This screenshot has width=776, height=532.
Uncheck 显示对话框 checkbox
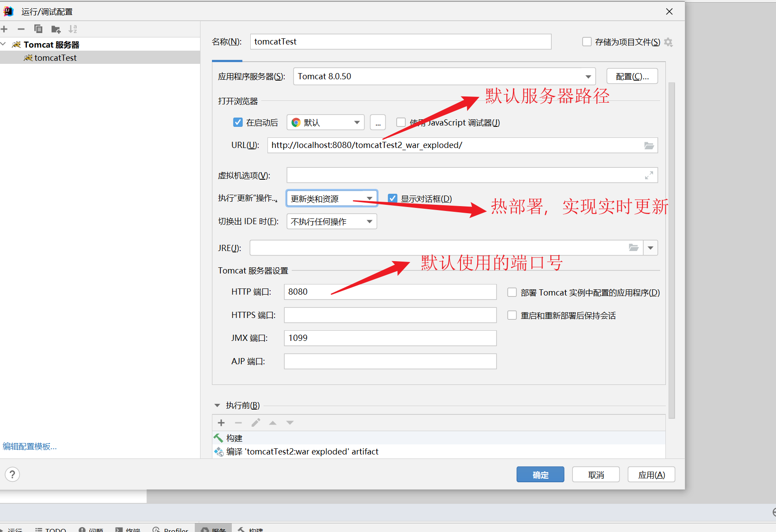(x=393, y=199)
